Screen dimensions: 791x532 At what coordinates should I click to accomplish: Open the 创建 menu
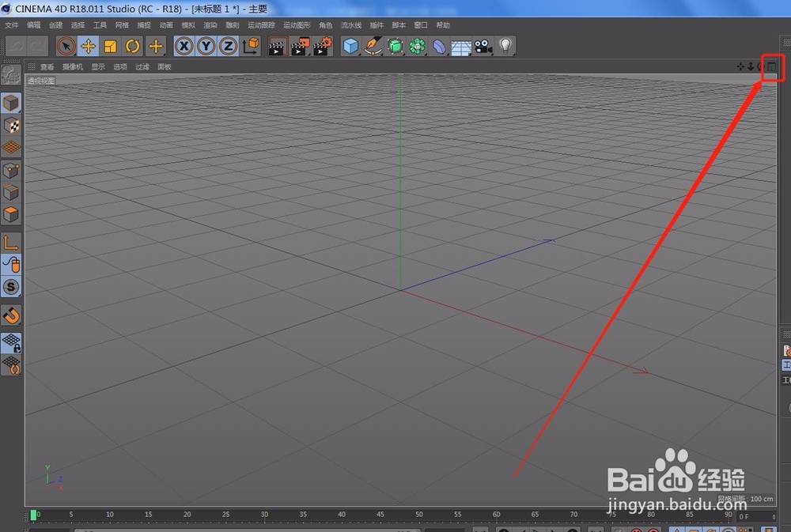coord(56,25)
